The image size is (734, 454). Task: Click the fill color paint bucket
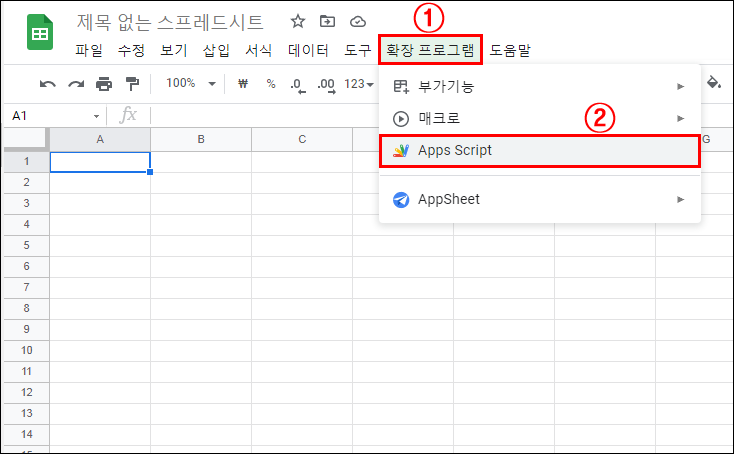pyautogui.click(x=713, y=83)
